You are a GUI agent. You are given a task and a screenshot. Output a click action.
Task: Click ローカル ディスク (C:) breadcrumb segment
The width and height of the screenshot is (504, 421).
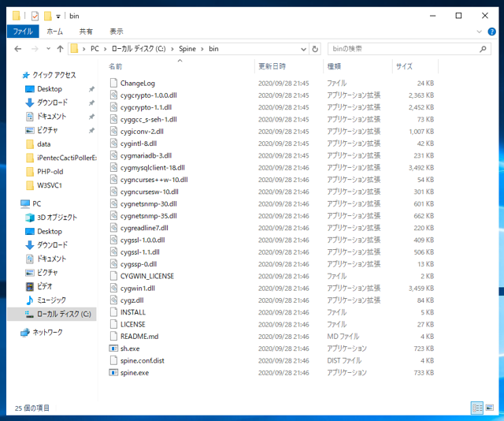pos(139,49)
